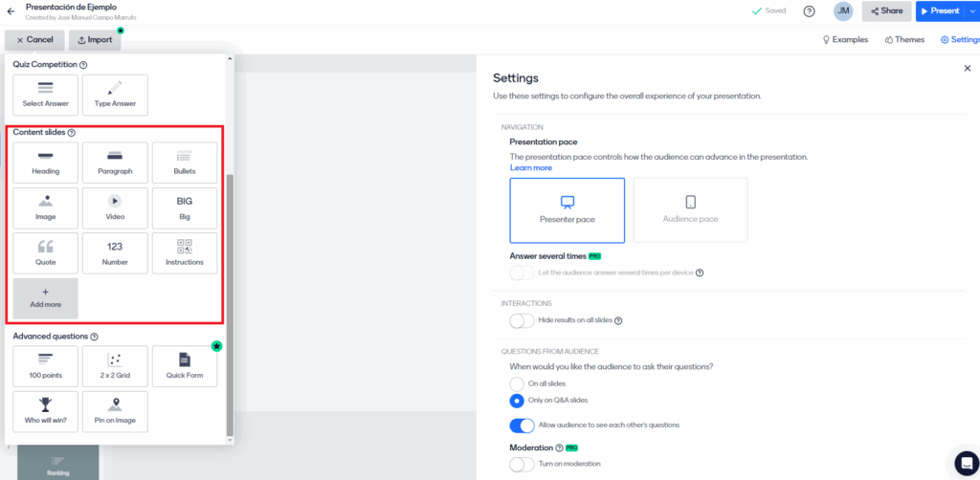Insert a Video content slide

point(115,207)
